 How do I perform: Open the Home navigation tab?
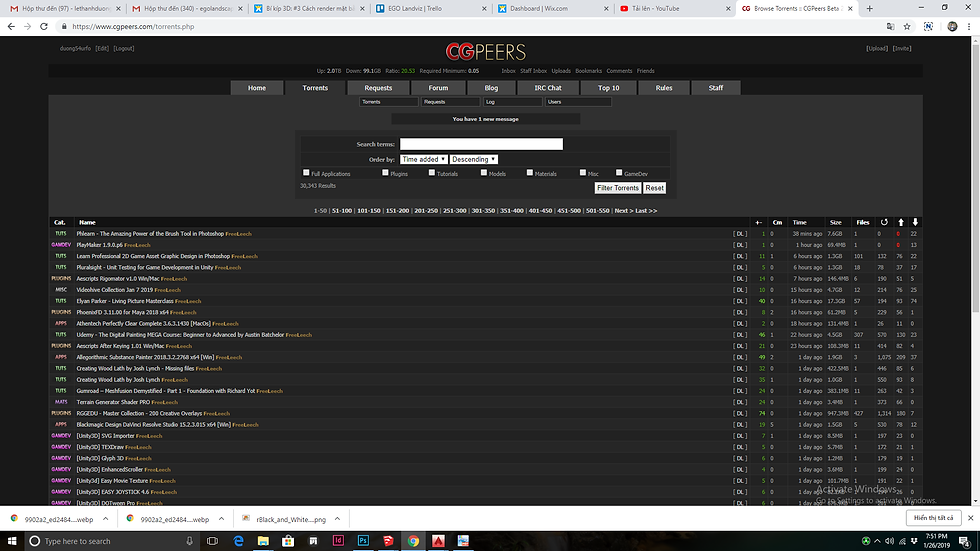257,88
